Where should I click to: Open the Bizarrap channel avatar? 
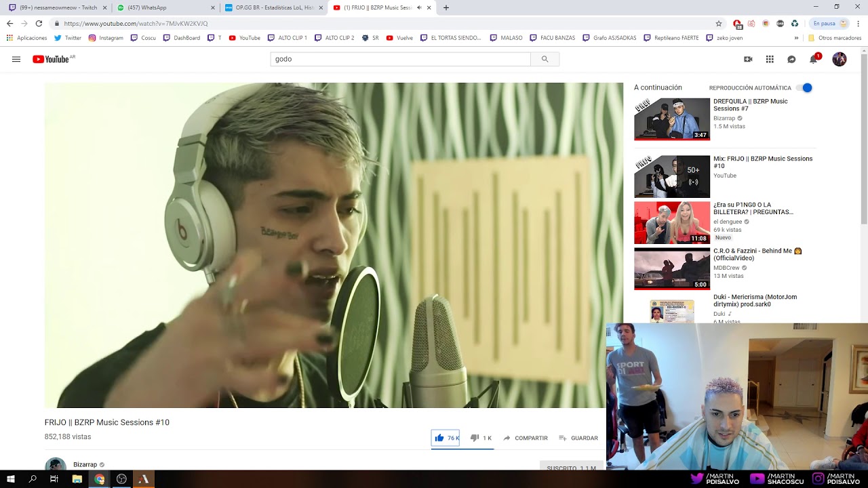(x=56, y=464)
